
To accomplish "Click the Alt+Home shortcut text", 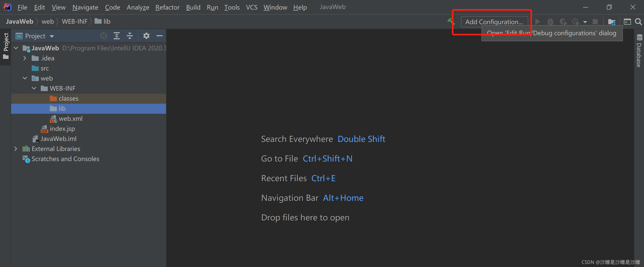I will [343, 198].
